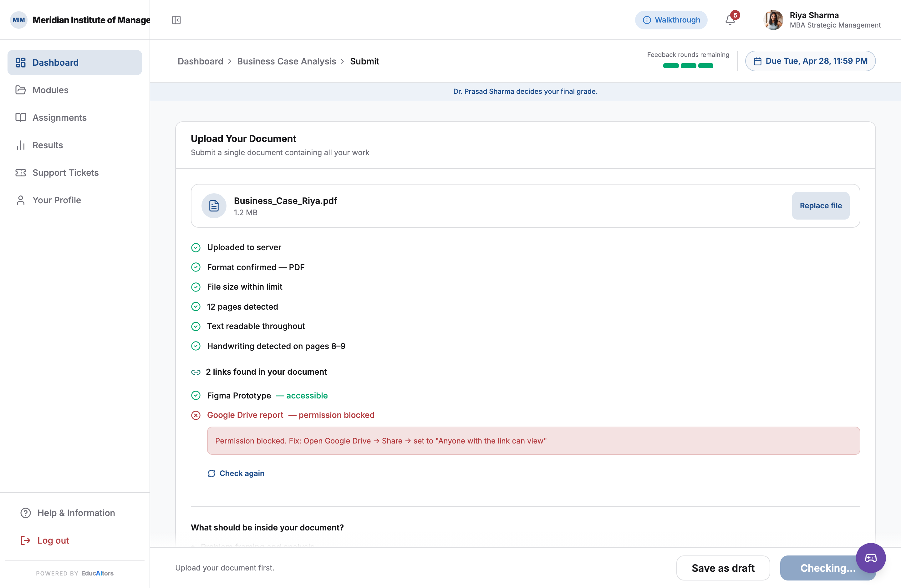The width and height of the screenshot is (901, 588).
Task: Open the chat assistant floating button
Action: 871,558
